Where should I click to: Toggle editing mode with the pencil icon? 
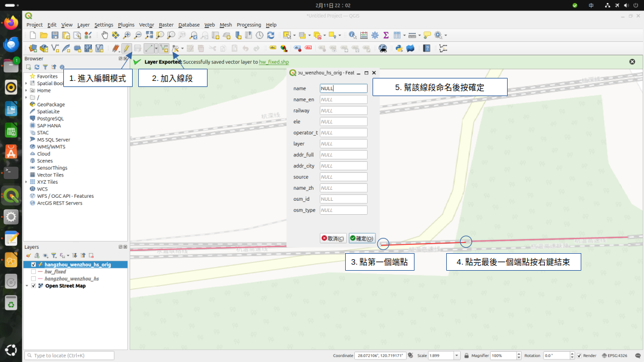coord(126,48)
